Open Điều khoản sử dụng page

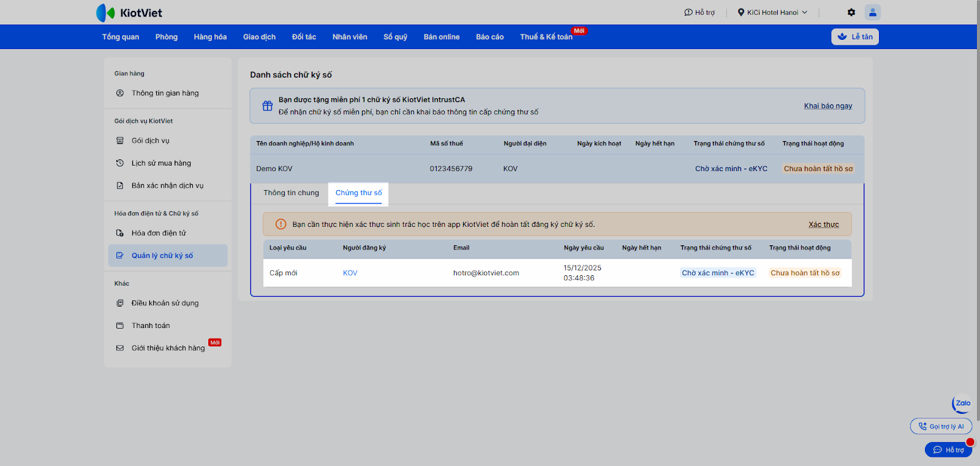click(x=168, y=303)
